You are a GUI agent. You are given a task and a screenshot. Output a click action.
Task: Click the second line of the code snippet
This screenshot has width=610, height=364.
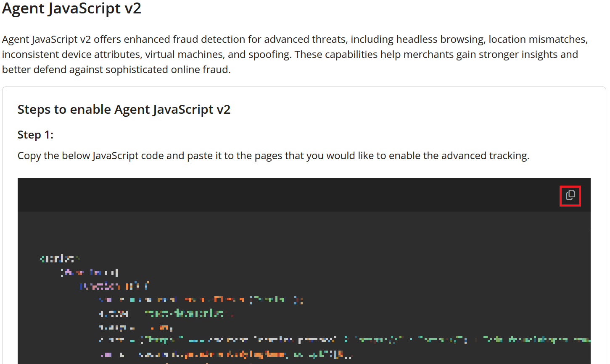pyautogui.click(x=90, y=272)
